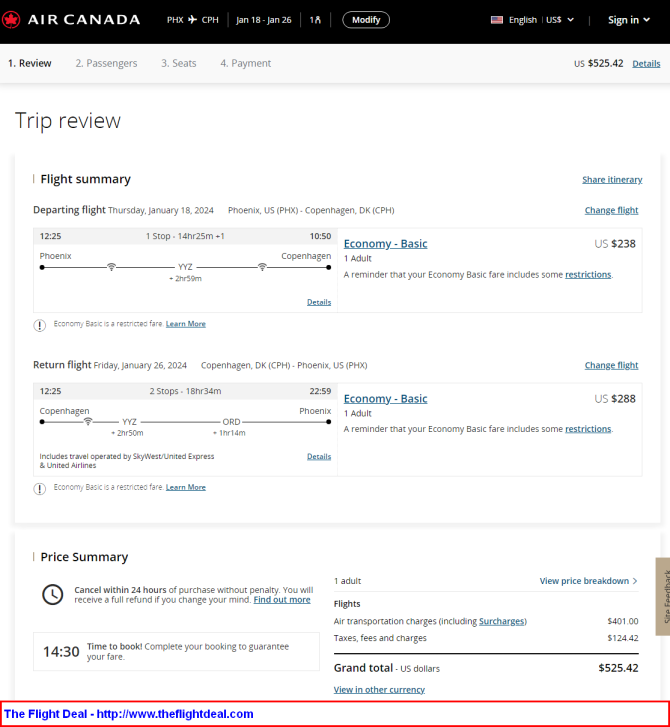The image size is (670, 727).
Task: Click the Jan 18 - Jan 26 dates in header
Action: point(263,20)
